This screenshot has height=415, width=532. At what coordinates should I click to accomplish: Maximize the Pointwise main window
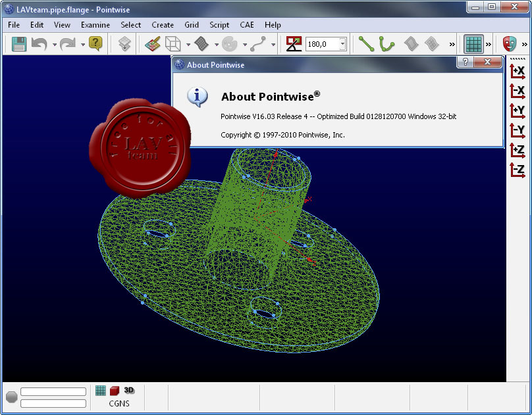(492, 7)
